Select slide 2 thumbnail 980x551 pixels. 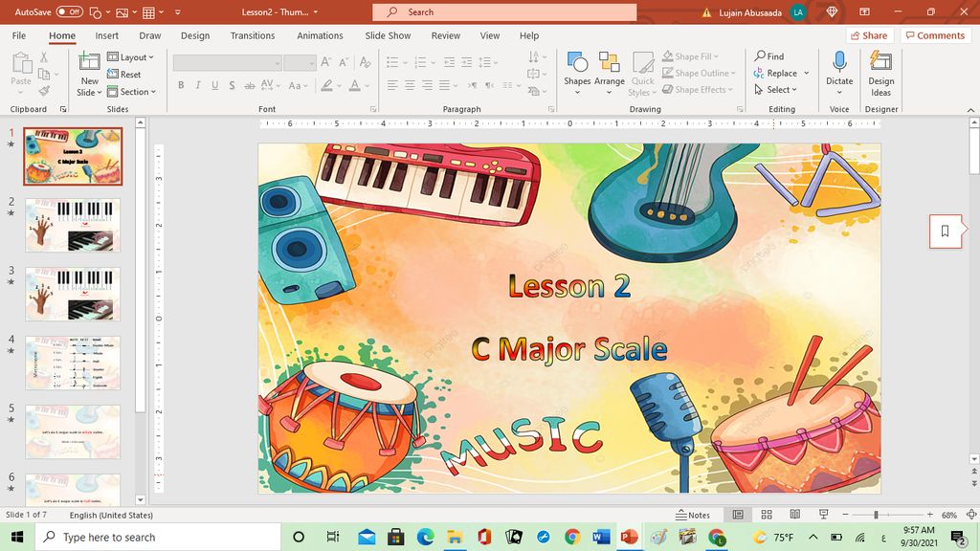pyautogui.click(x=73, y=225)
